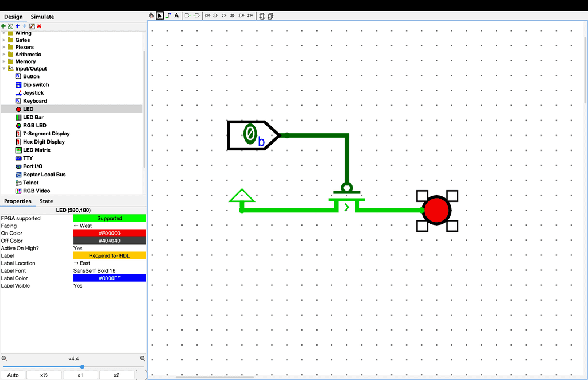588x380 pixels.
Task: Toggle the Active On High? value
Action: (109, 249)
